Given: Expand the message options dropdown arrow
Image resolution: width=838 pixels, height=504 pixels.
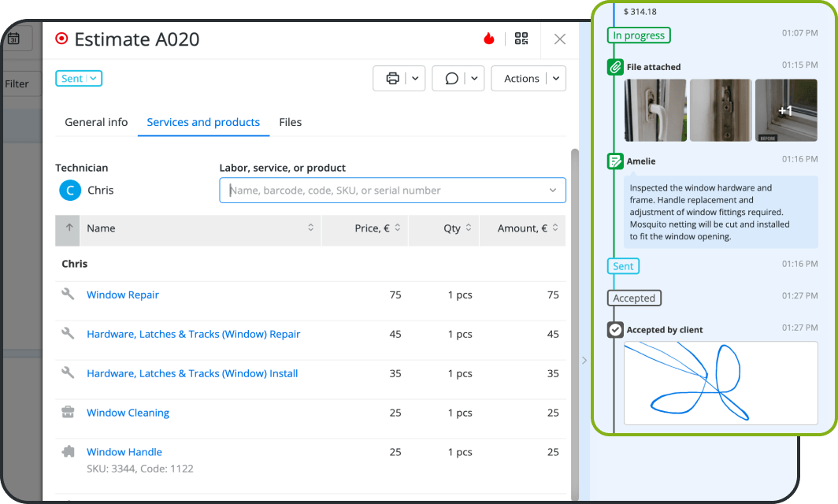Looking at the screenshot, I should tap(474, 79).
